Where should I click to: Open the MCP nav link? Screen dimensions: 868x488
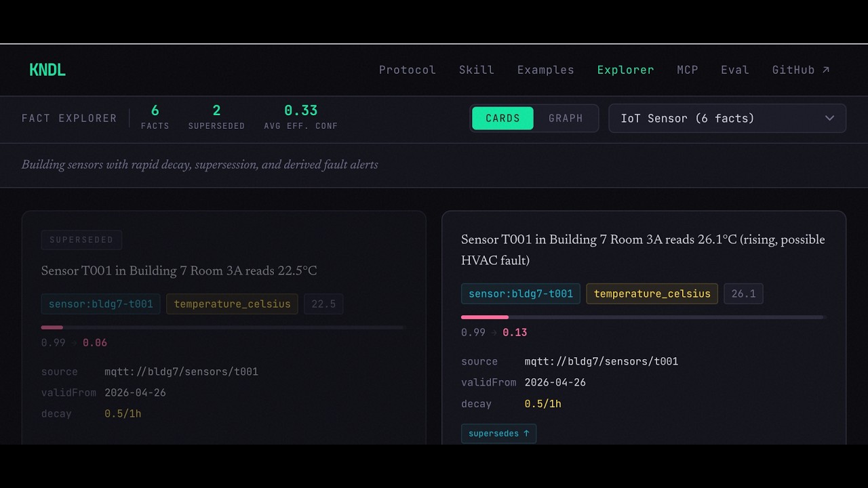pyautogui.click(x=688, y=70)
